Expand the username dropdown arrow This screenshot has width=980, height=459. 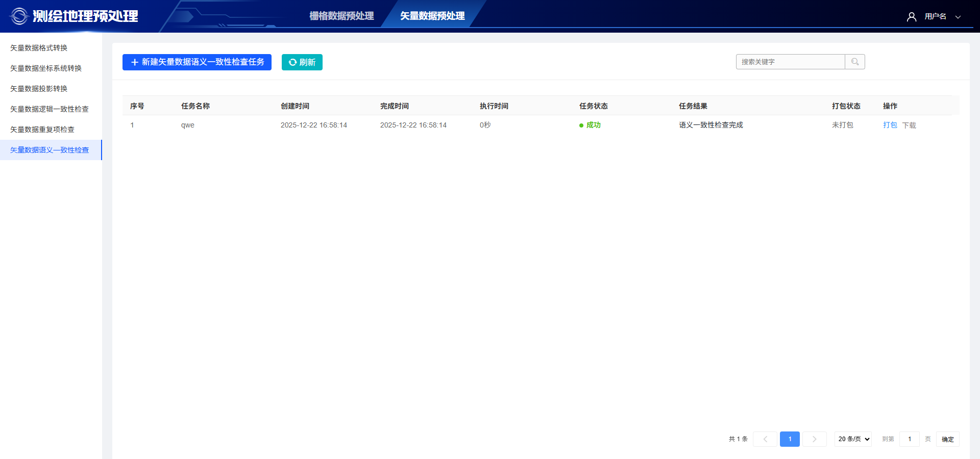point(958,17)
